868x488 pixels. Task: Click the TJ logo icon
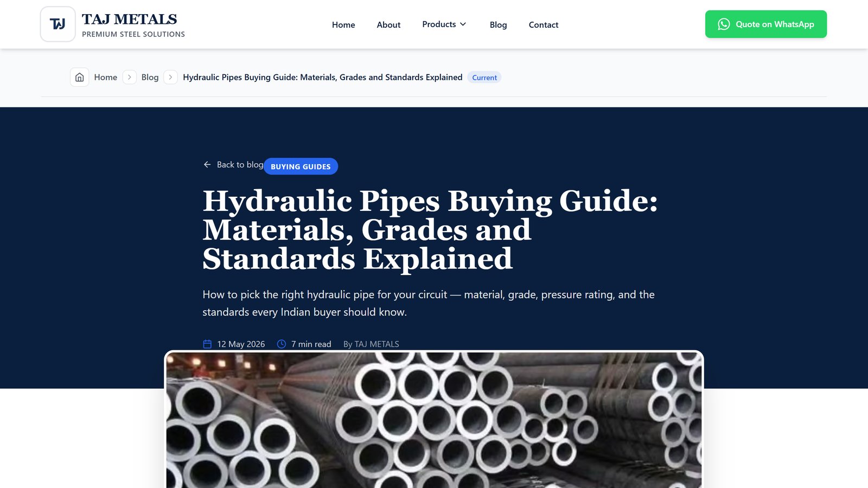[58, 24]
